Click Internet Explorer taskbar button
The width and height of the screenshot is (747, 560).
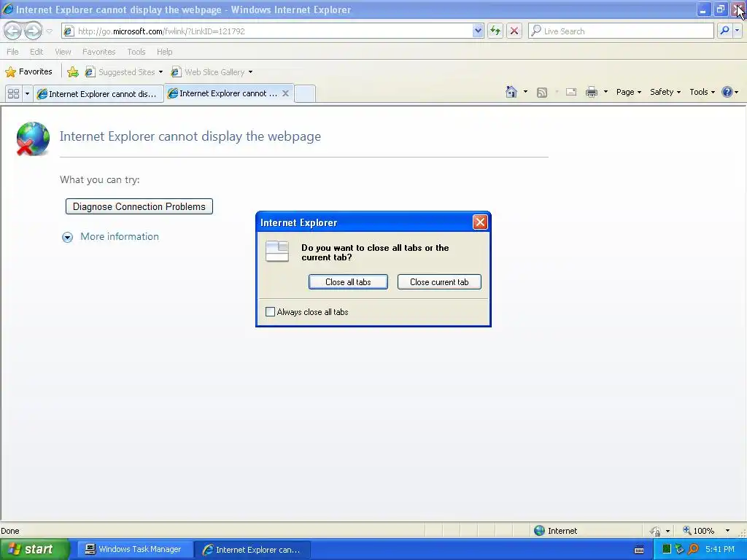click(252, 549)
